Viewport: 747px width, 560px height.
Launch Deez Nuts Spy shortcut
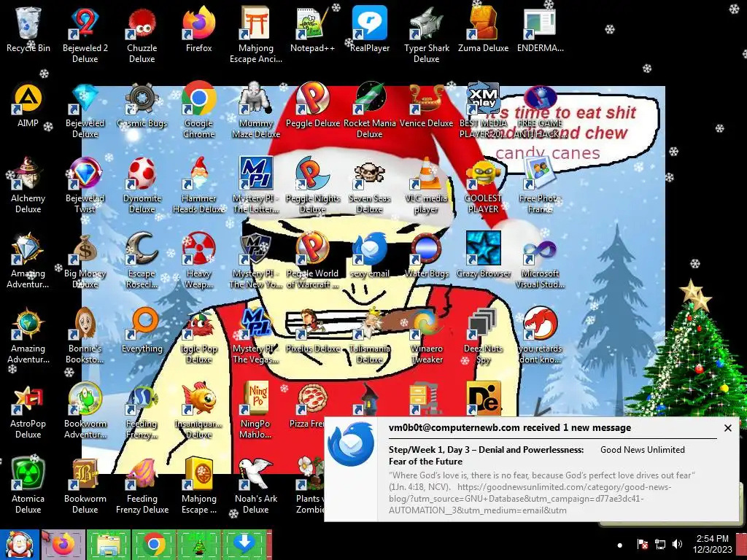click(483, 335)
